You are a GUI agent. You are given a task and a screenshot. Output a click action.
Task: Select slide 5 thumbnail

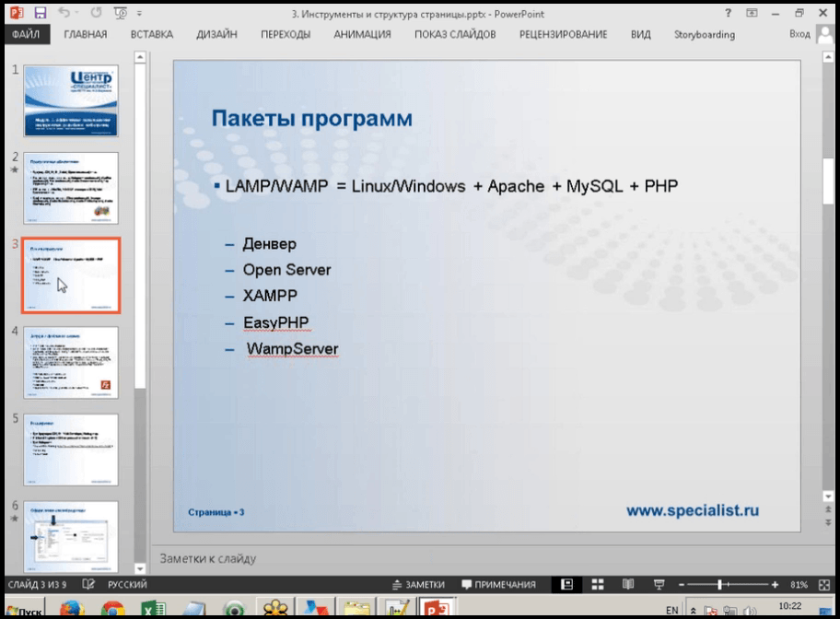click(x=71, y=450)
